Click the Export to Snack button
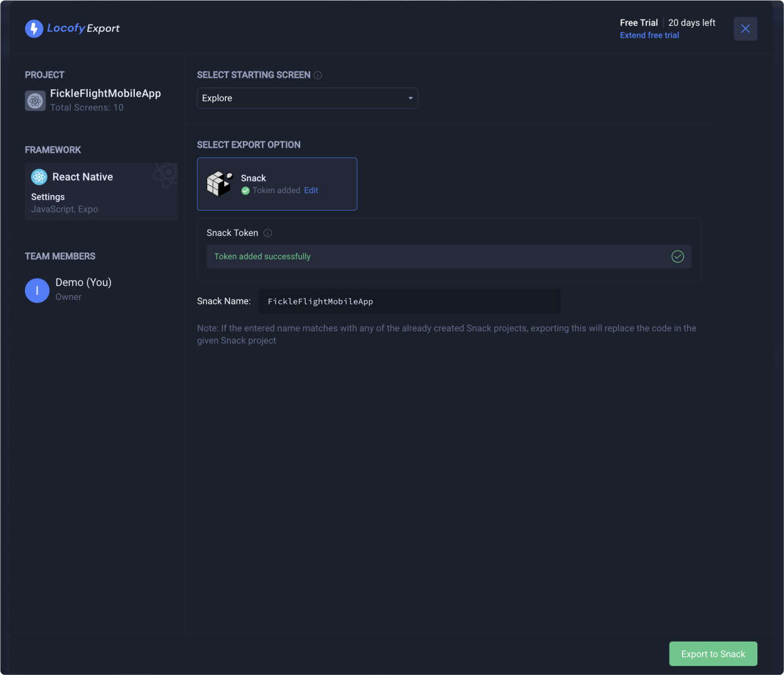The image size is (784, 675). click(713, 653)
